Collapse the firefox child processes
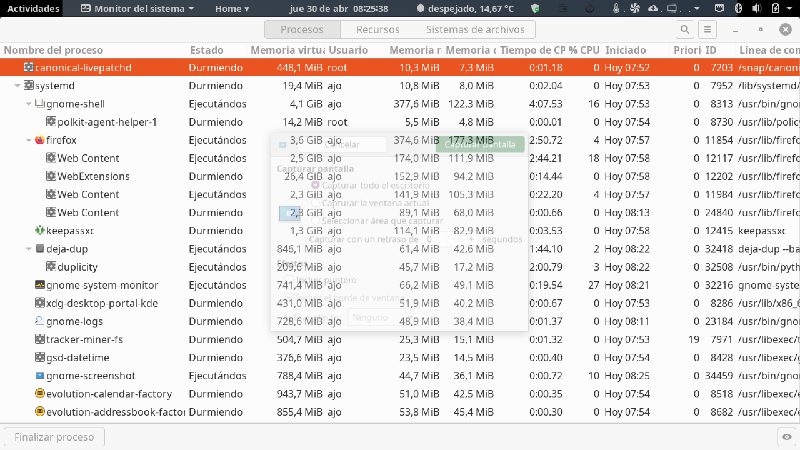Screen dimensions: 800x450 29,140
